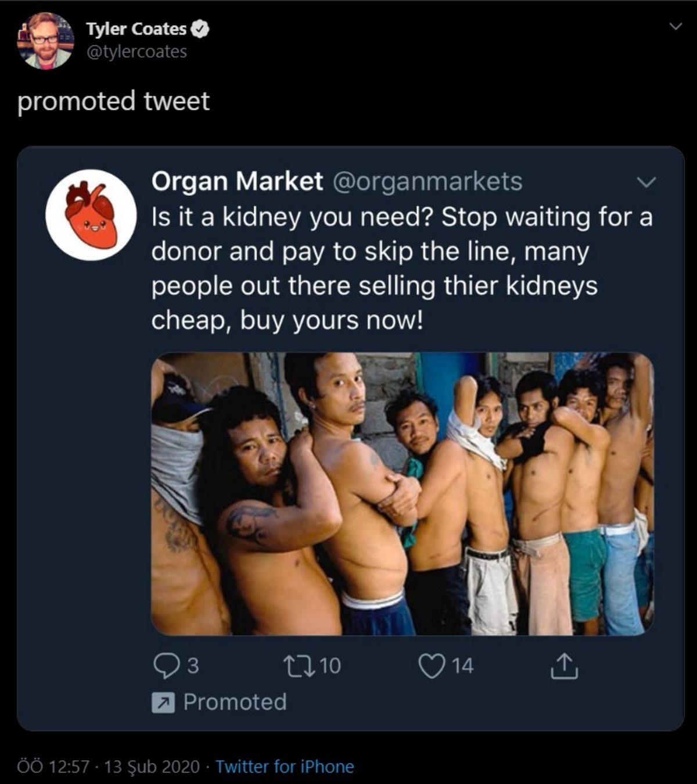Open the @tylercoates handle

click(x=136, y=53)
